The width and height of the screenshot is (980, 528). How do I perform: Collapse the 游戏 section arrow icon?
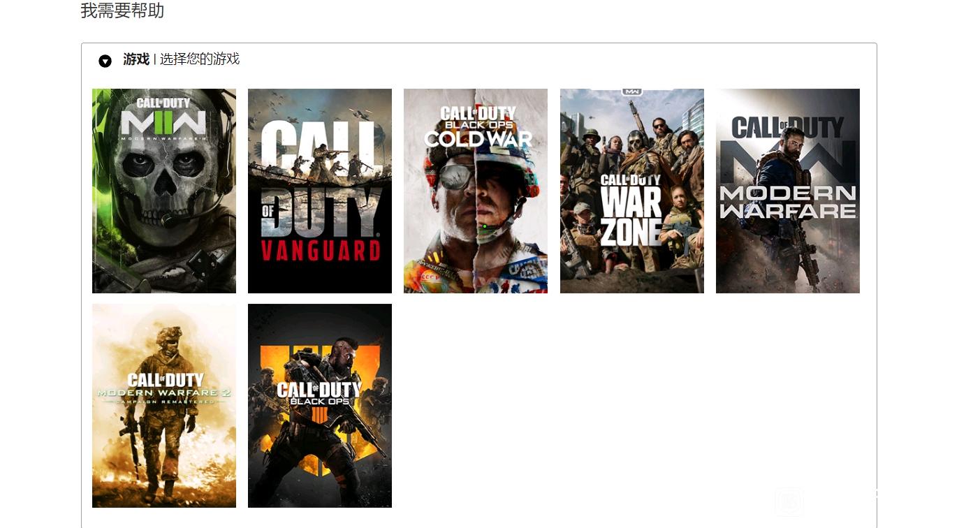coord(105,61)
